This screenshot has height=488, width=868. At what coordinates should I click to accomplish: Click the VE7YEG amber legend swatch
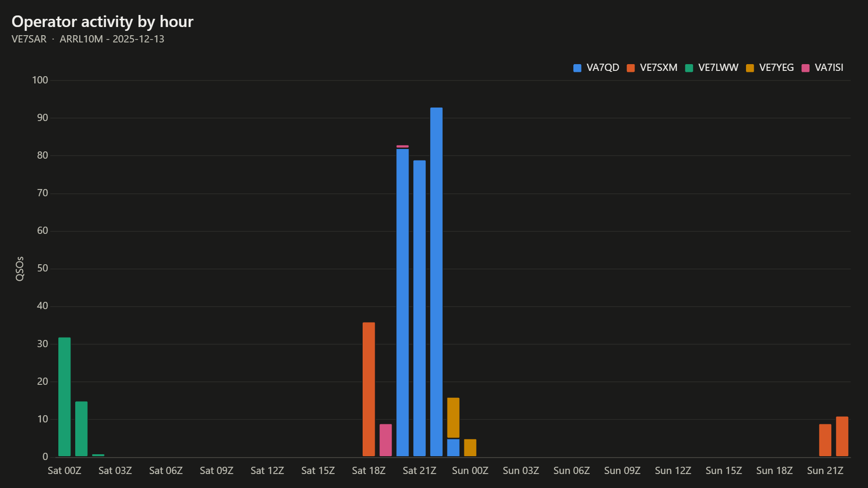(x=750, y=68)
